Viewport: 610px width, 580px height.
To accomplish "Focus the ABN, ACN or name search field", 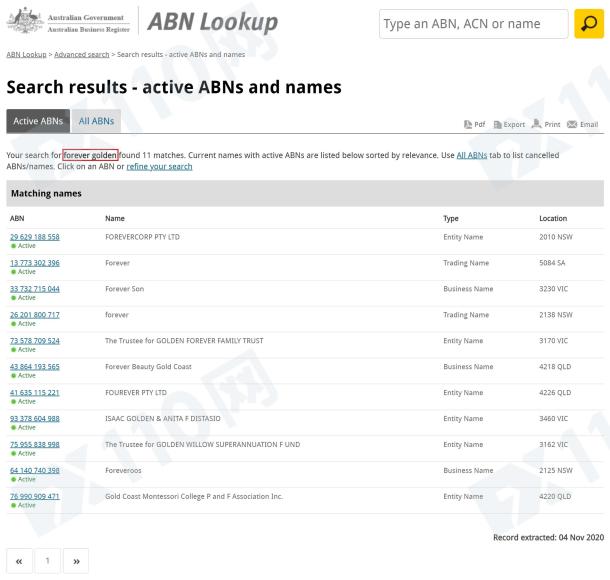I will [x=473, y=24].
